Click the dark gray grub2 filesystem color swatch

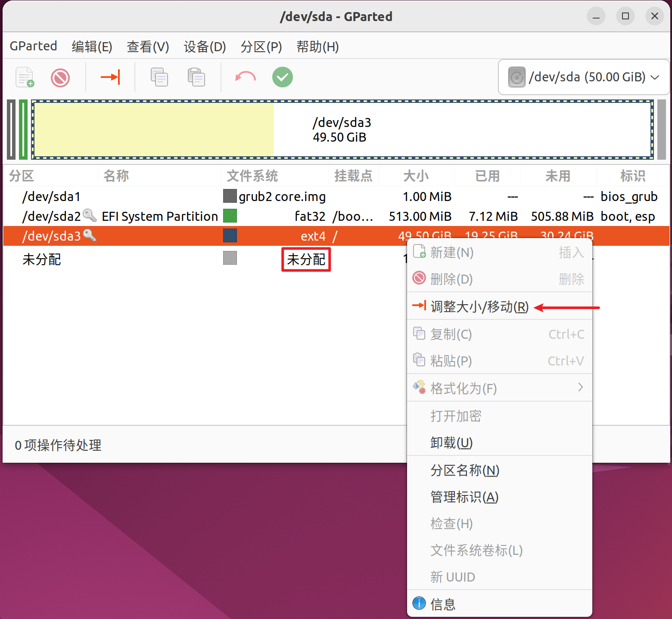230,196
